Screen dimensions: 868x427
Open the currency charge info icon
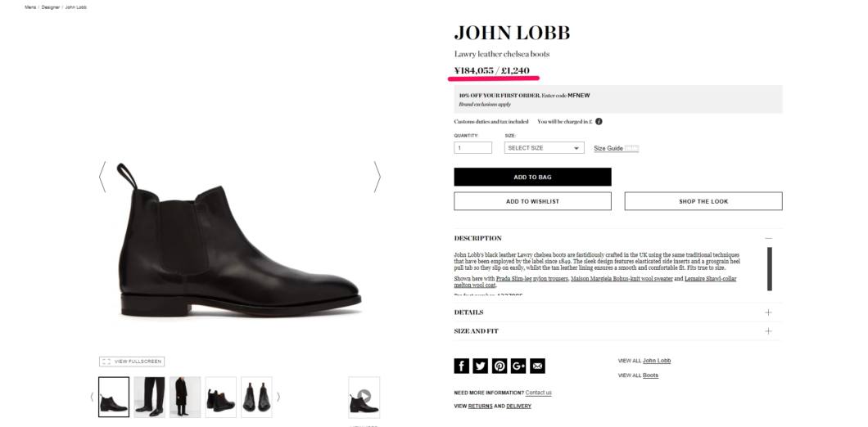[x=599, y=121]
